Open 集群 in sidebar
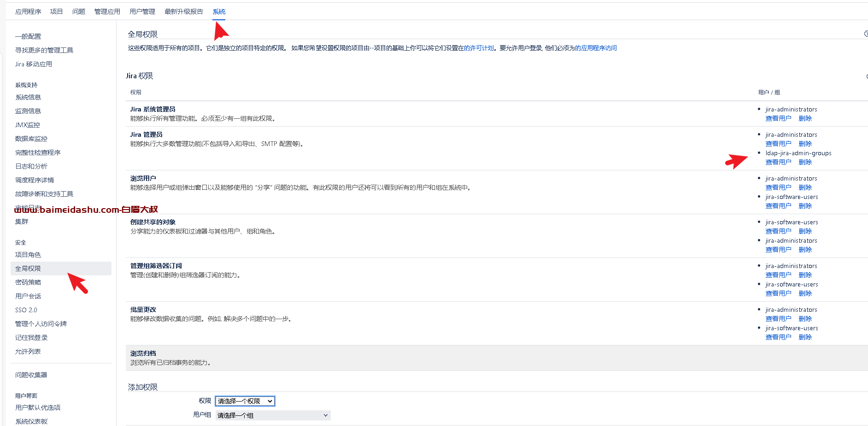The height and width of the screenshot is (426, 868). (x=22, y=222)
